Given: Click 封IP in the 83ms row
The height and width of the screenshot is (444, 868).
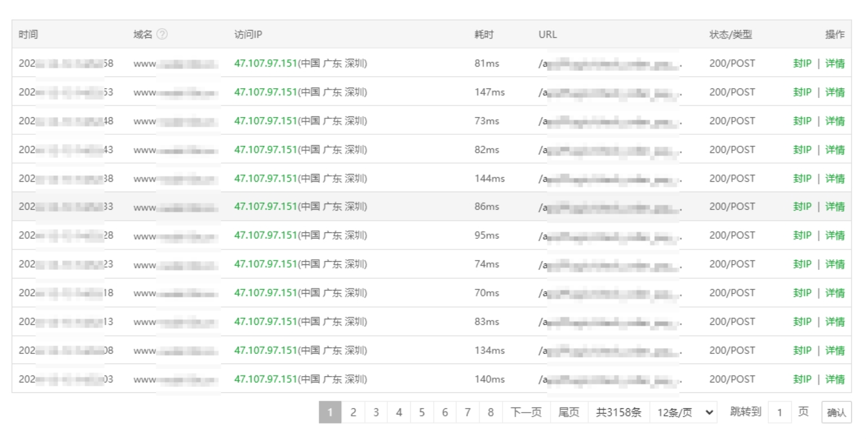Looking at the screenshot, I should tap(802, 322).
